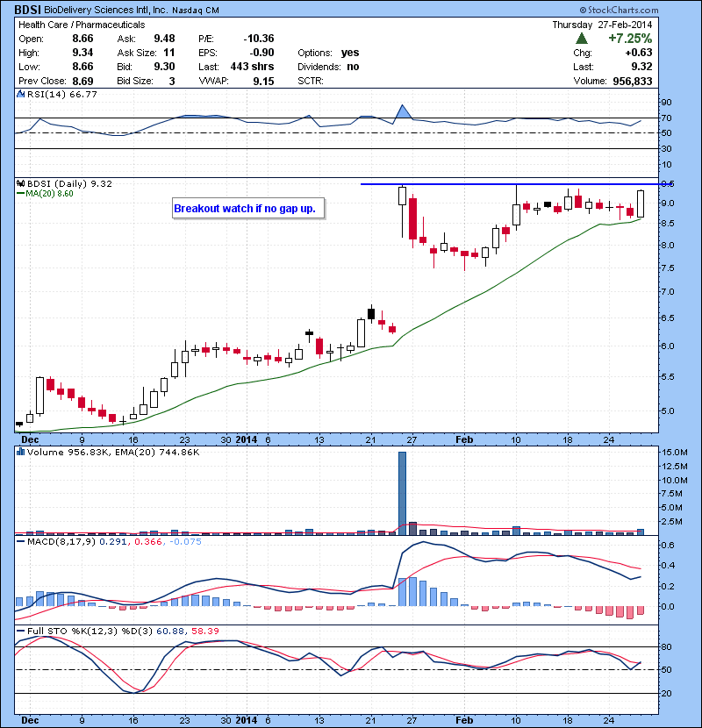
Task: Select the Chg +0.63 value
Action: pyautogui.click(x=639, y=53)
